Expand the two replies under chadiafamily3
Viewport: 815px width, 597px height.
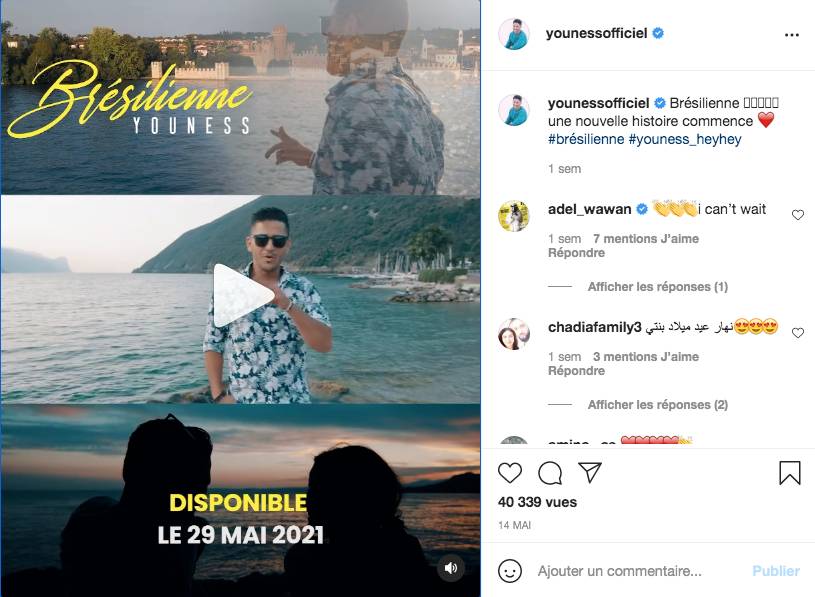point(658,405)
